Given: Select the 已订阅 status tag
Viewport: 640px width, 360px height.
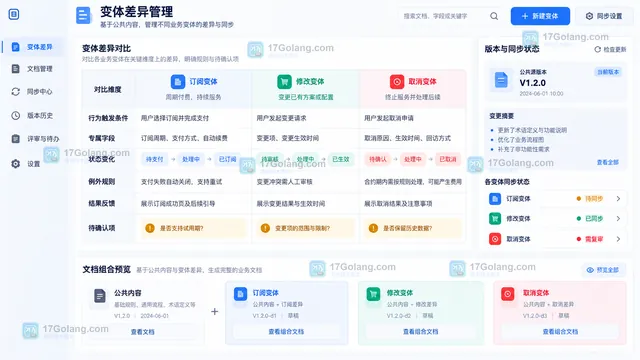Looking at the screenshot, I should click(227, 159).
